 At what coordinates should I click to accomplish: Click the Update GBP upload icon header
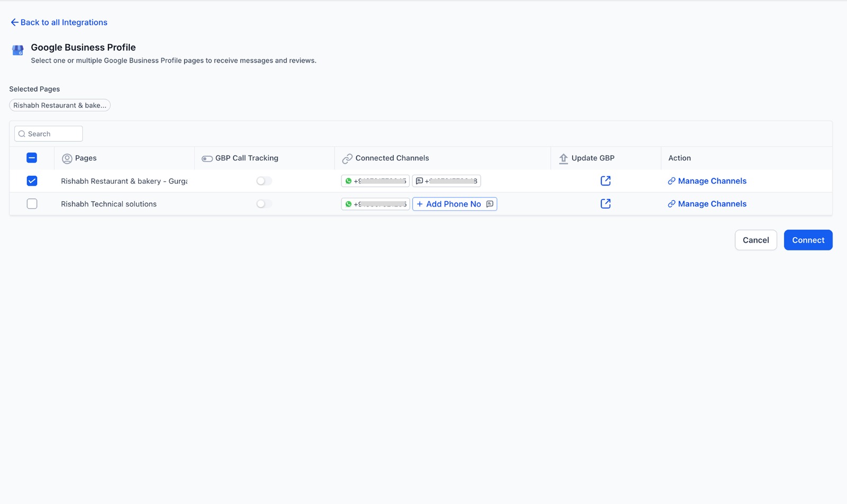tap(563, 158)
